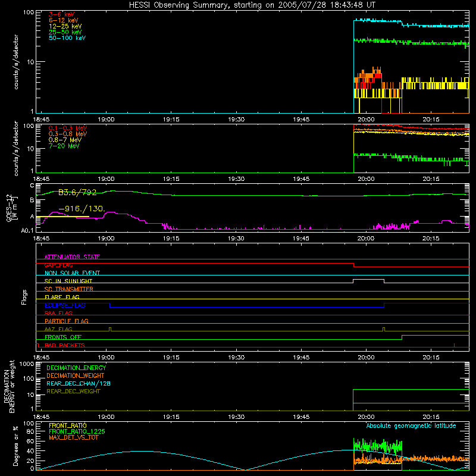Click the 0.8-7 MeV legend label
The width and height of the screenshot is (476, 476).
point(65,140)
